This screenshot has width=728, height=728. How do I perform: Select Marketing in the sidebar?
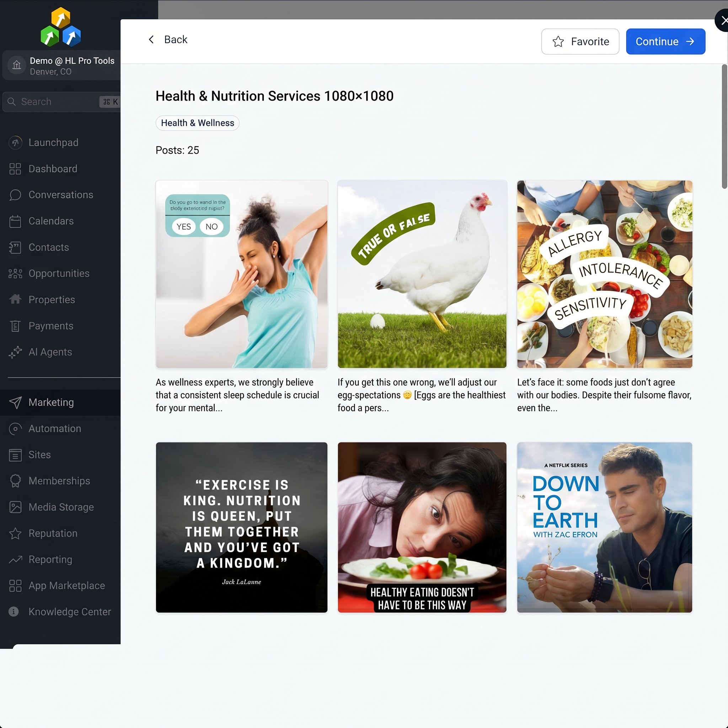point(60,402)
